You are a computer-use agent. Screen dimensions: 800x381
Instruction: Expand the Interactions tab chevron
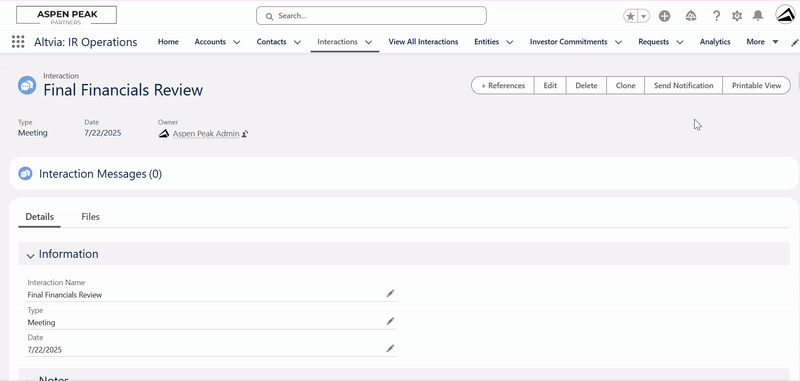368,42
